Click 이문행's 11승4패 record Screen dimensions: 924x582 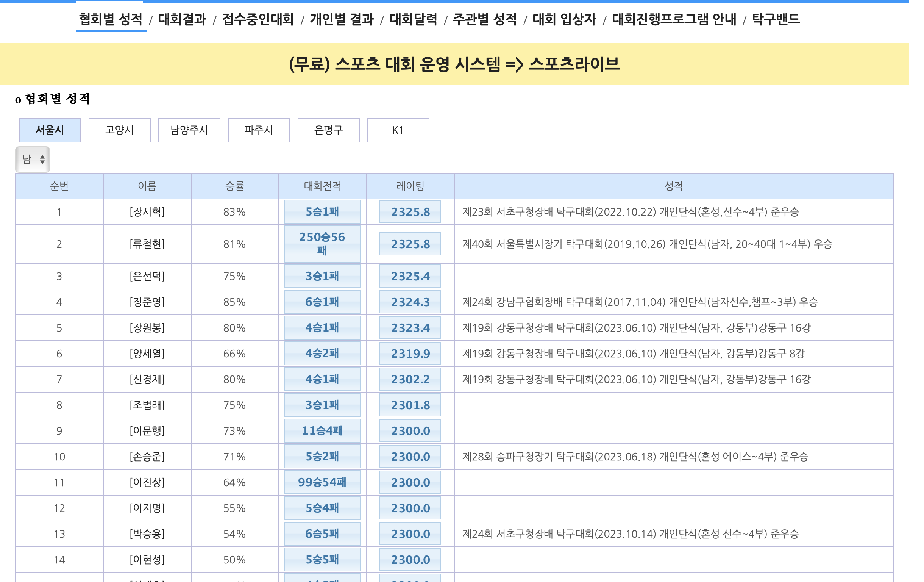point(322,431)
